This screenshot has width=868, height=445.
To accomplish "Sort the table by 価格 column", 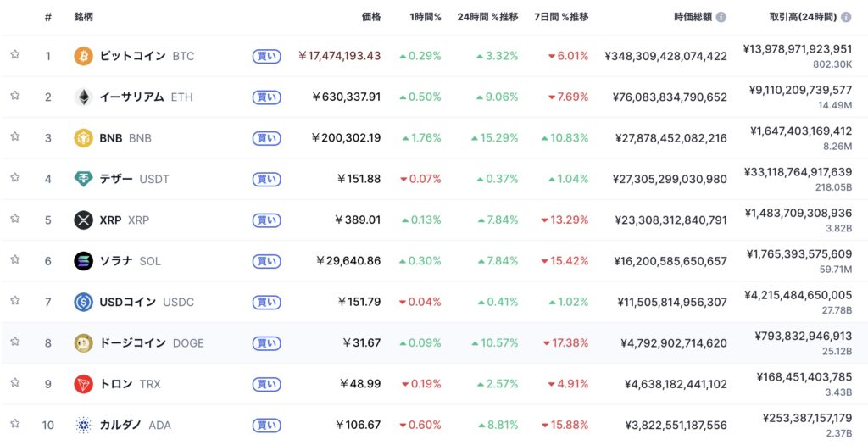I will click(x=371, y=17).
